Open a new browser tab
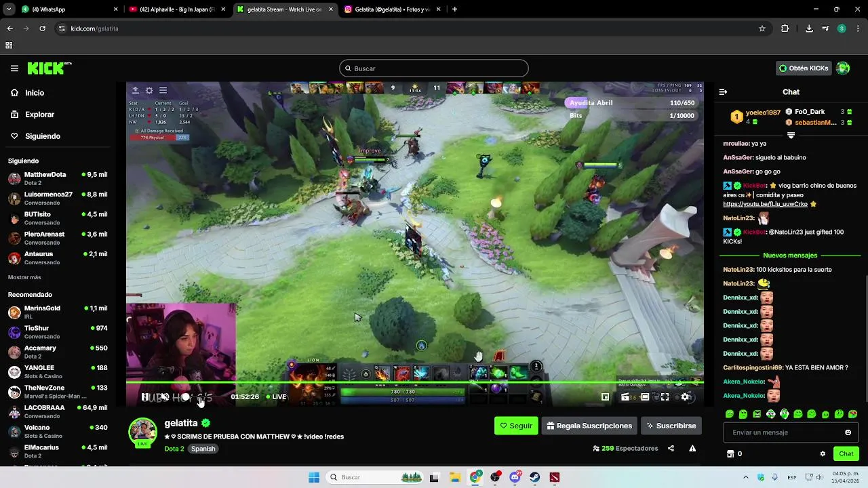Screen dimensions: 868x488 454,9
